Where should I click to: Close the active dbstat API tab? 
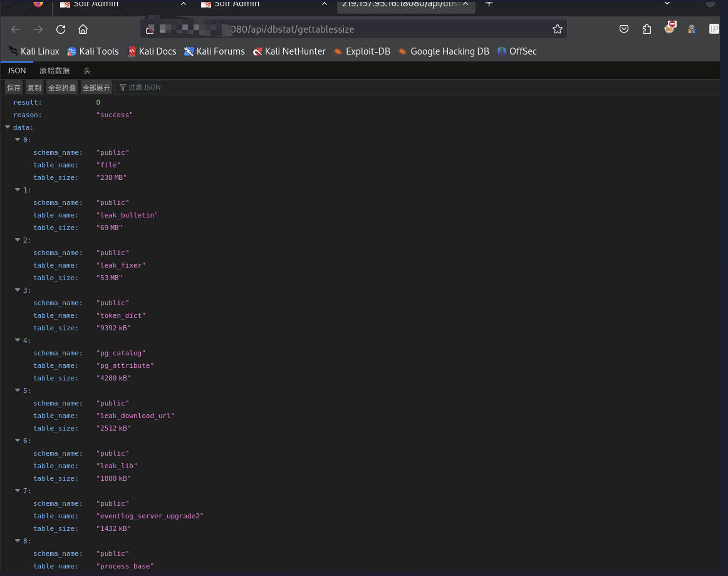tap(465, 3)
